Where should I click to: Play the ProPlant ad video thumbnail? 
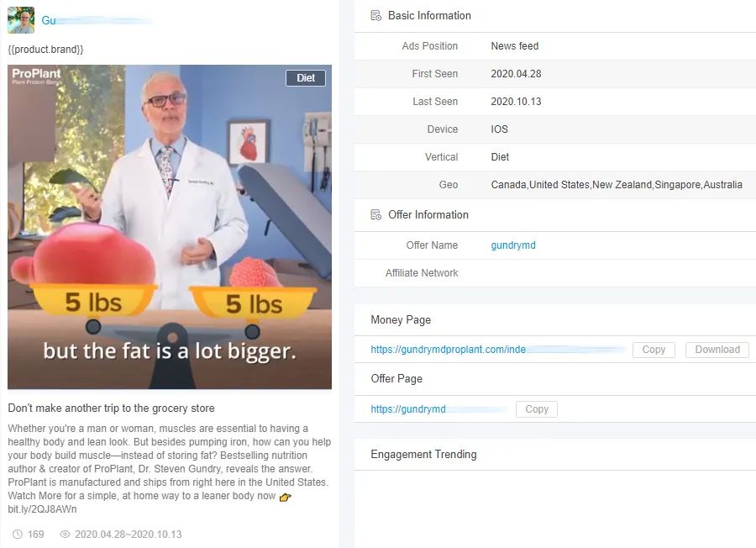[x=170, y=227]
